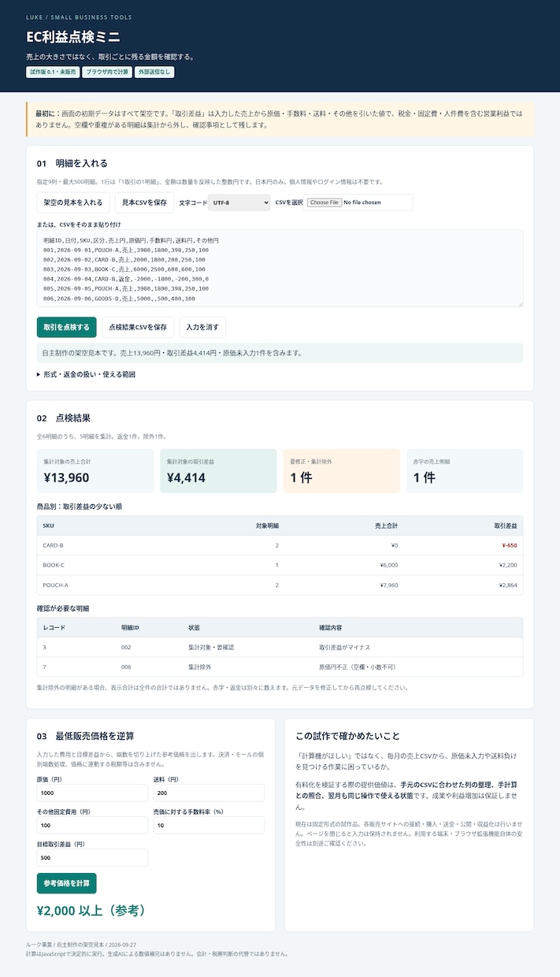Click the 取引差益 column header

[x=505, y=526]
